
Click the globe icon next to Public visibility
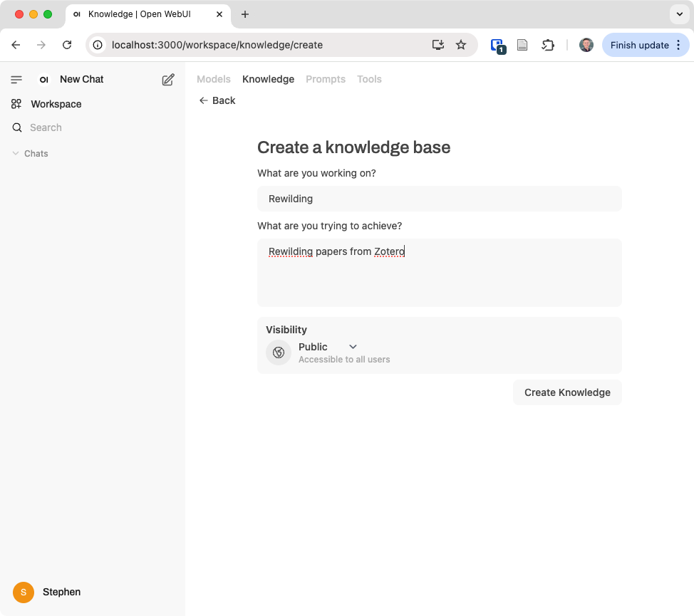click(278, 353)
